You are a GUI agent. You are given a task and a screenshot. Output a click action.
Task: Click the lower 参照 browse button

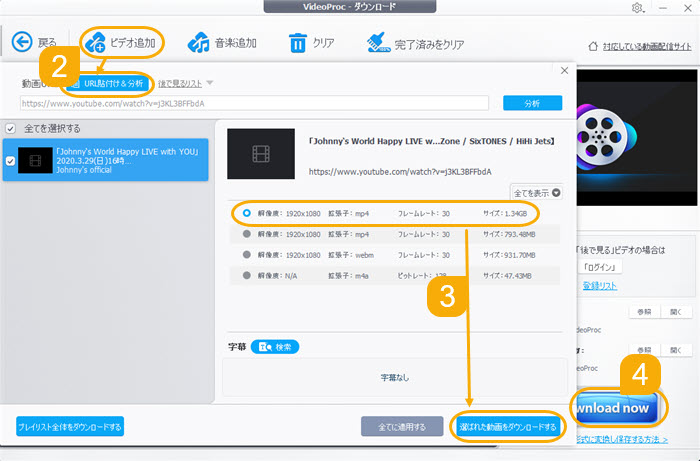coord(644,350)
